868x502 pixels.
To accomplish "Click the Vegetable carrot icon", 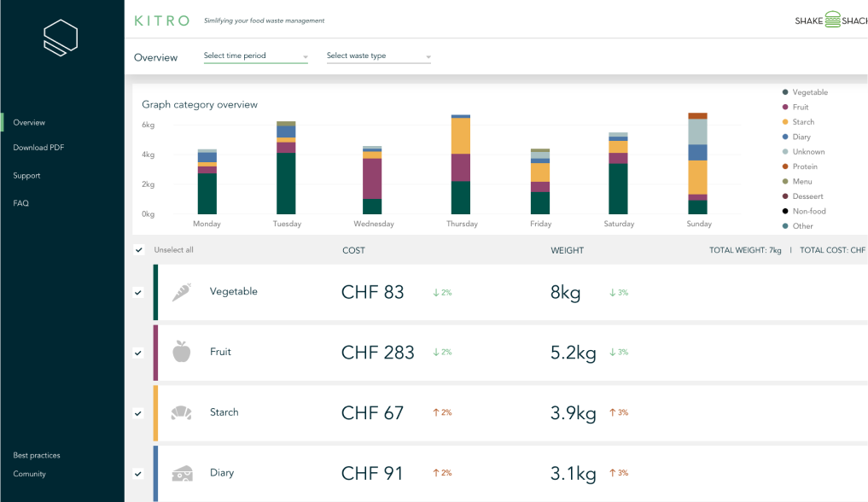I will pyautogui.click(x=182, y=292).
